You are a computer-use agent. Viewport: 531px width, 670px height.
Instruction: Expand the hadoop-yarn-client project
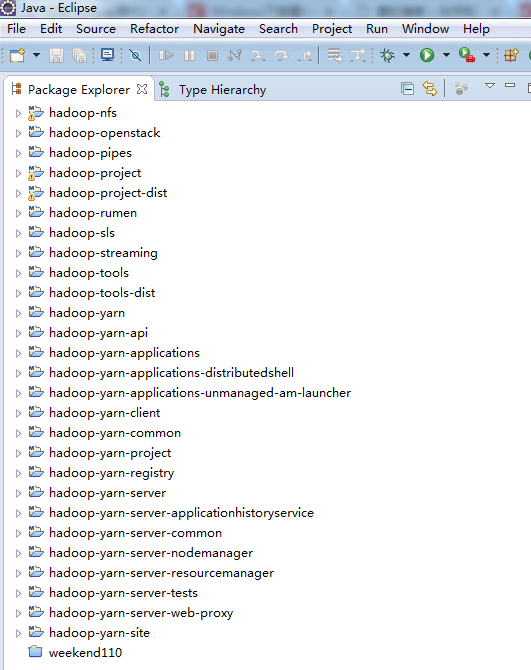pos(18,413)
